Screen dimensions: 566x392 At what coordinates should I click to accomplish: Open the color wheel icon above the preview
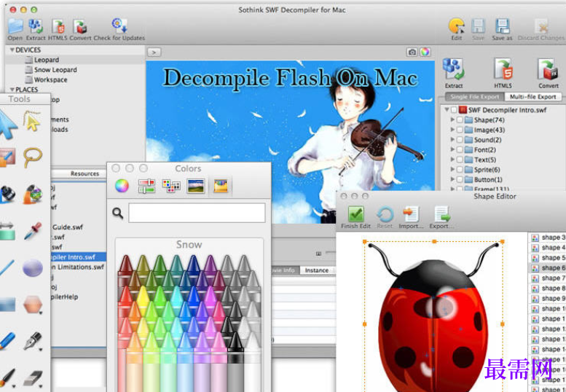tap(425, 52)
